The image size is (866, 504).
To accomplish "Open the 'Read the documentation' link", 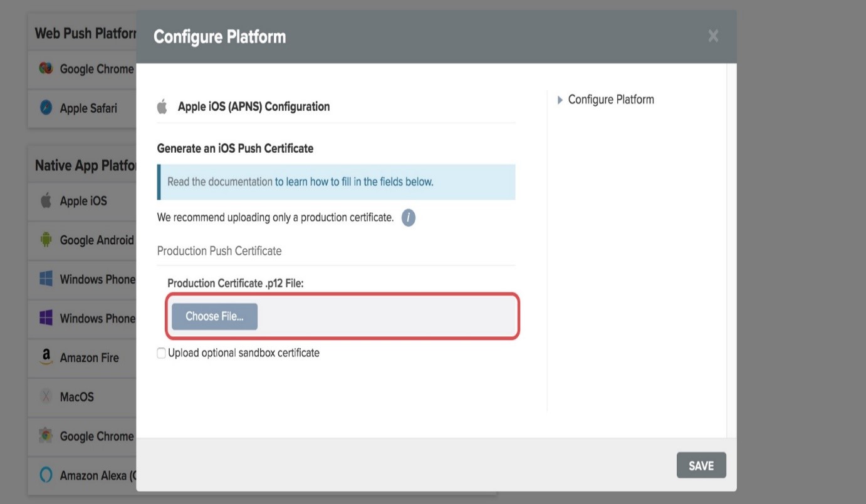I will (220, 182).
